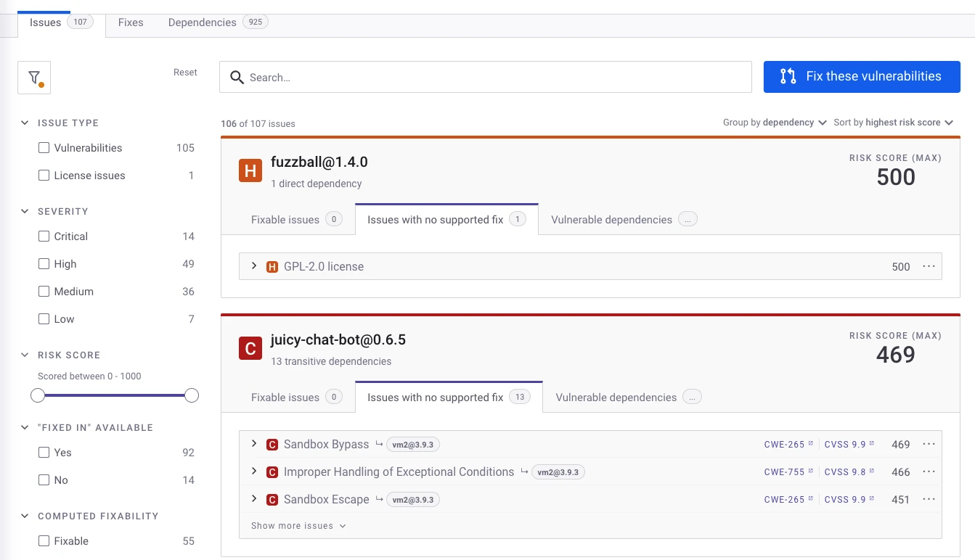Viewport: 975px width, 560px height.
Task: Collapse the Severity filter section
Action: [25, 212]
